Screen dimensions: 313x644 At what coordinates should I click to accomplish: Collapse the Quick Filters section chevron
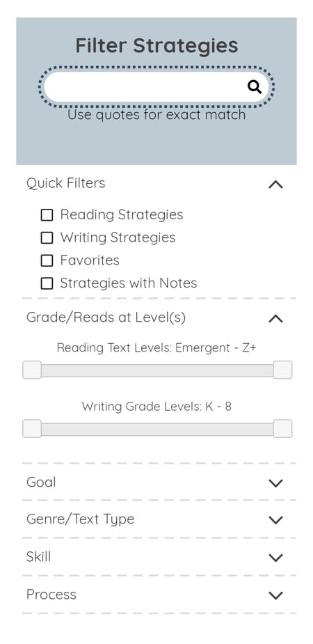point(275,184)
